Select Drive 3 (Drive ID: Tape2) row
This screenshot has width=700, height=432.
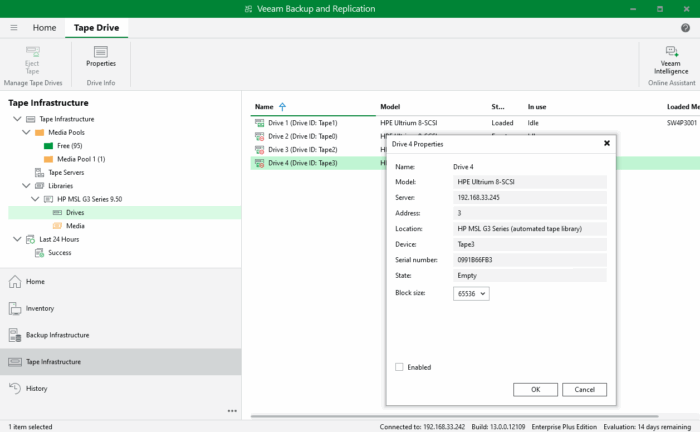click(303, 150)
